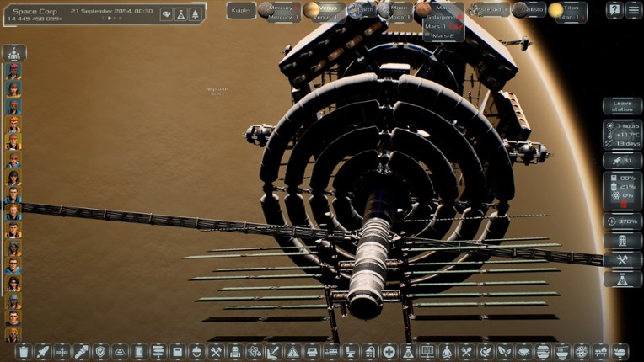Open the main hamburger menu
The width and height of the screenshot is (644, 362).
click(634, 10)
